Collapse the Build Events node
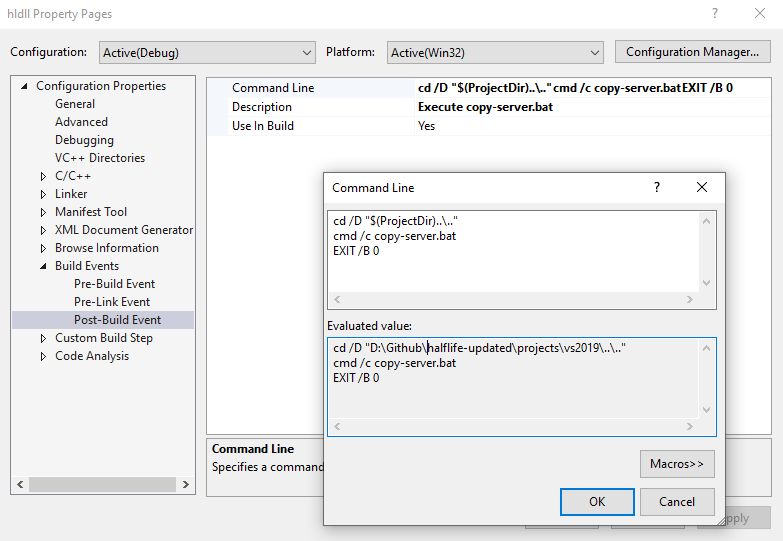The width and height of the screenshot is (783, 541). (x=43, y=266)
